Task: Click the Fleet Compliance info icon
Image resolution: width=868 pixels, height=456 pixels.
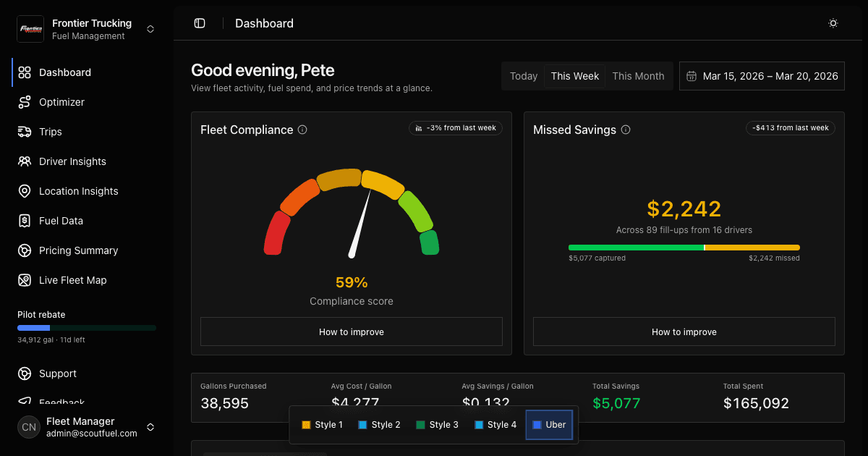Action: click(302, 130)
